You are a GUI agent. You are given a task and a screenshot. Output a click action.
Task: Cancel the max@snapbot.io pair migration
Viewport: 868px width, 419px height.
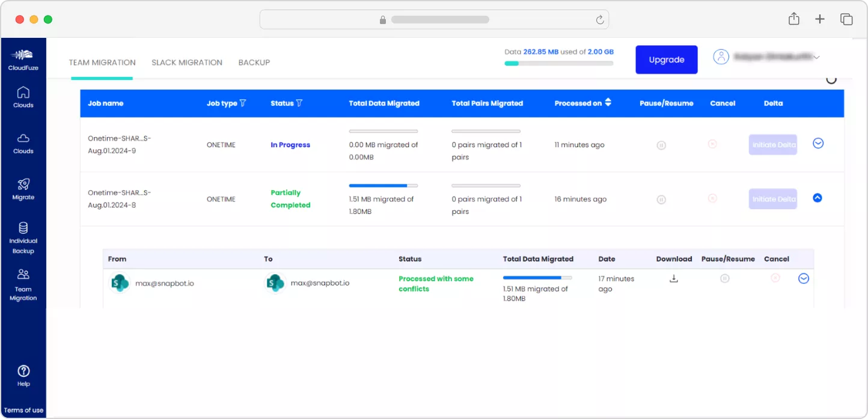[x=775, y=277]
